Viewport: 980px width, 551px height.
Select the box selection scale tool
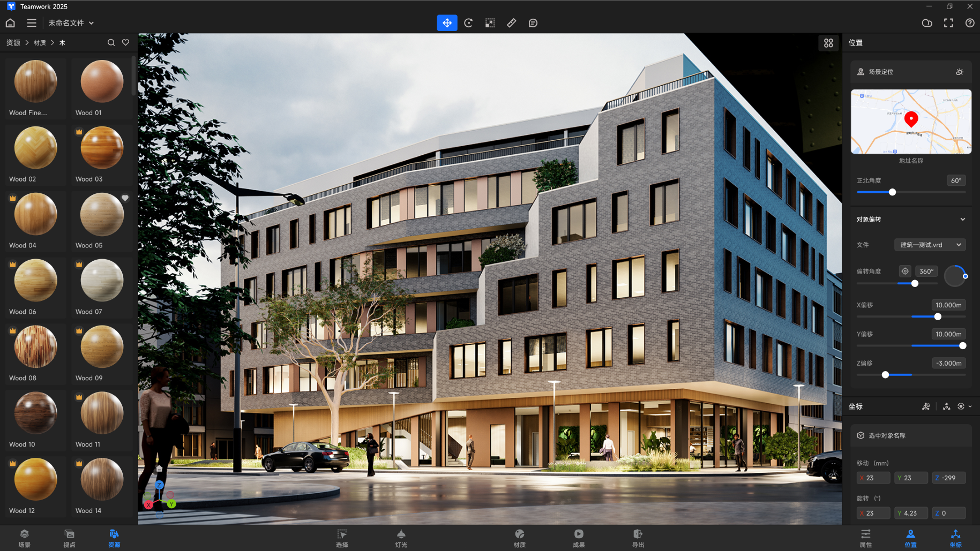490,23
